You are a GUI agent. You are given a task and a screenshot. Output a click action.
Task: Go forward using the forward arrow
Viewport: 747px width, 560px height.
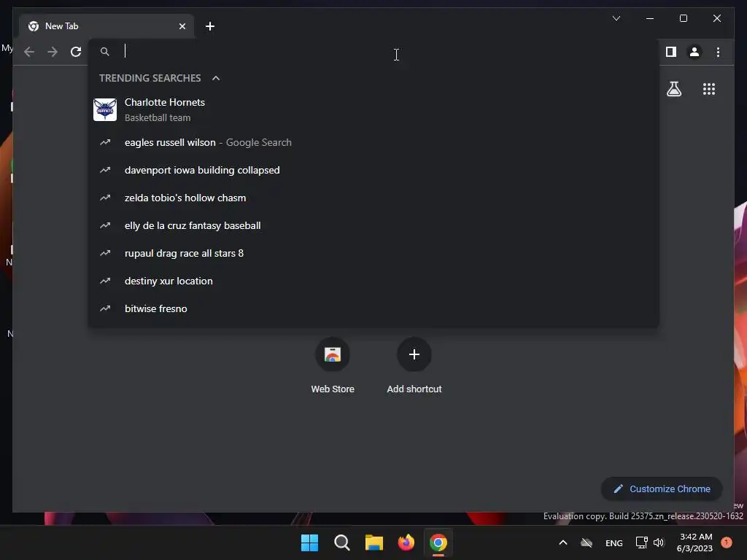(x=53, y=52)
